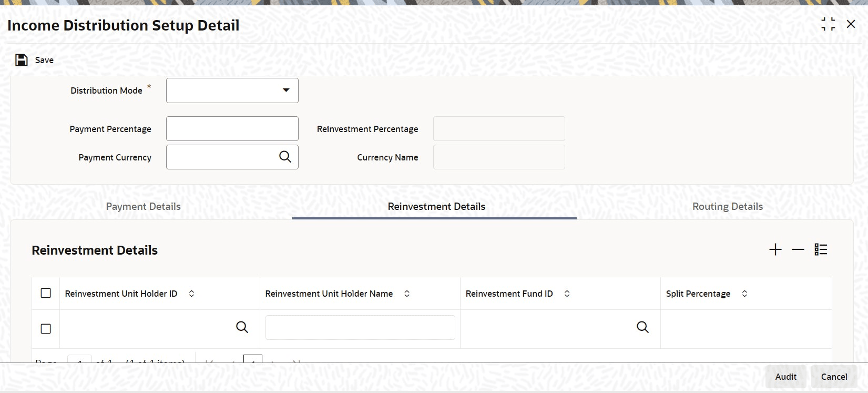Sort by Reinvestment Unit Holder Name column

[x=407, y=294]
